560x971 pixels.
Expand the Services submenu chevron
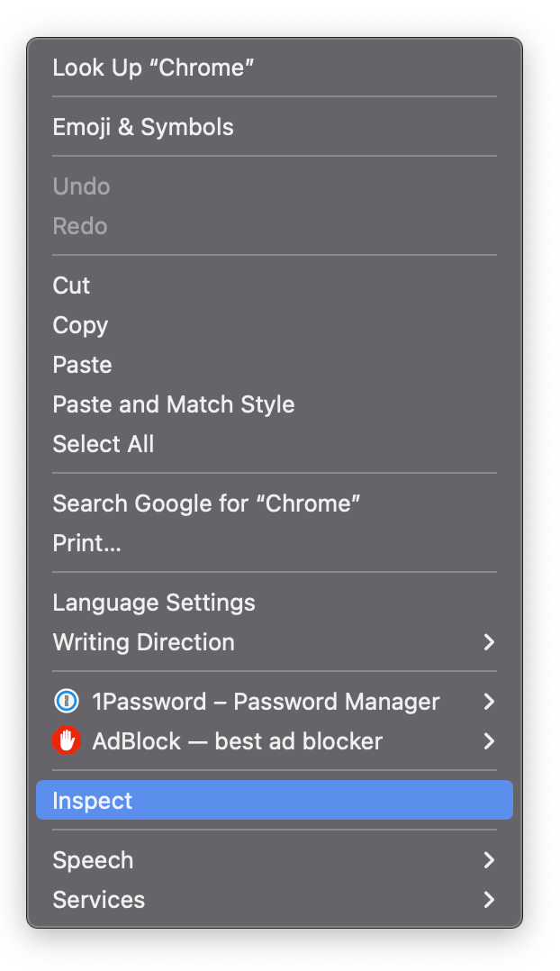[489, 900]
